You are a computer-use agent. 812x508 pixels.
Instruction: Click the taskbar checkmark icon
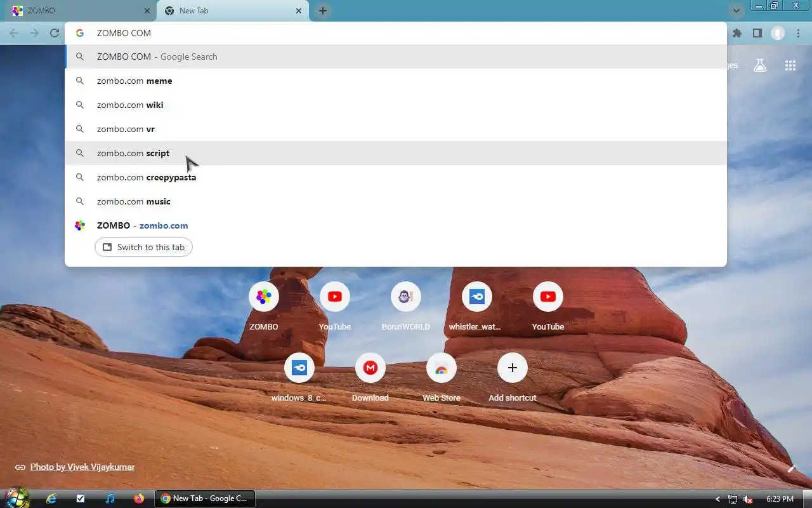pyautogui.click(x=81, y=498)
